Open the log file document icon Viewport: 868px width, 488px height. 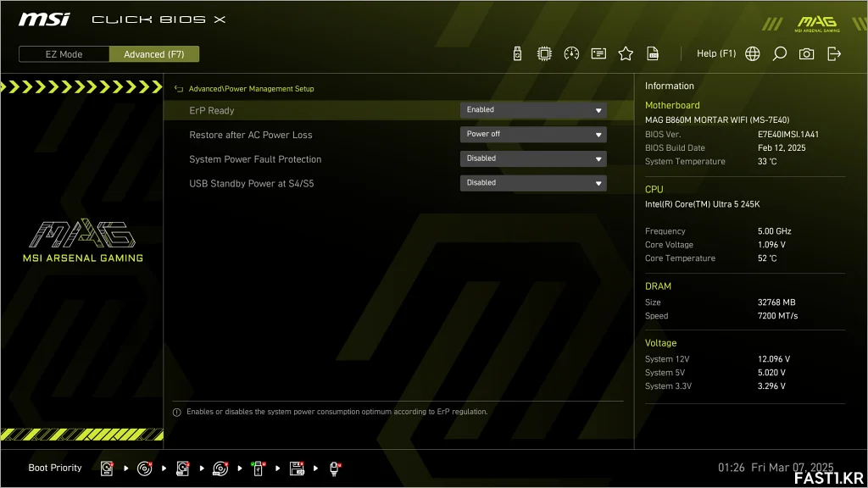click(653, 53)
